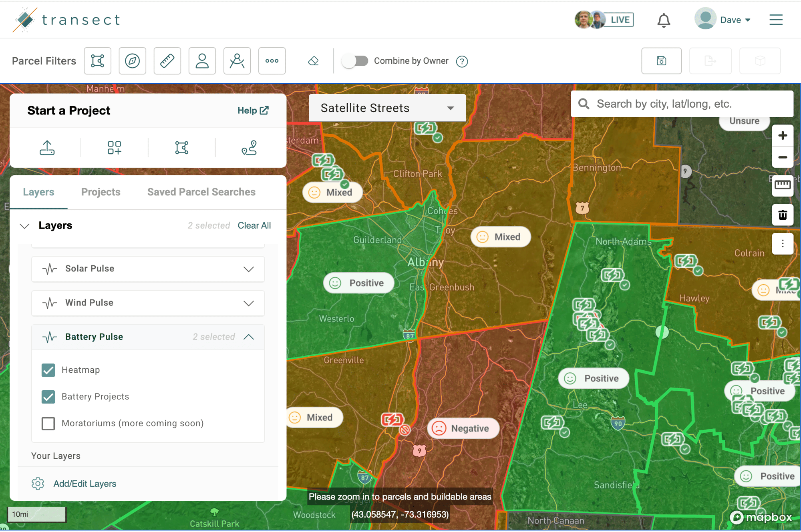Click the Help link

click(x=253, y=110)
